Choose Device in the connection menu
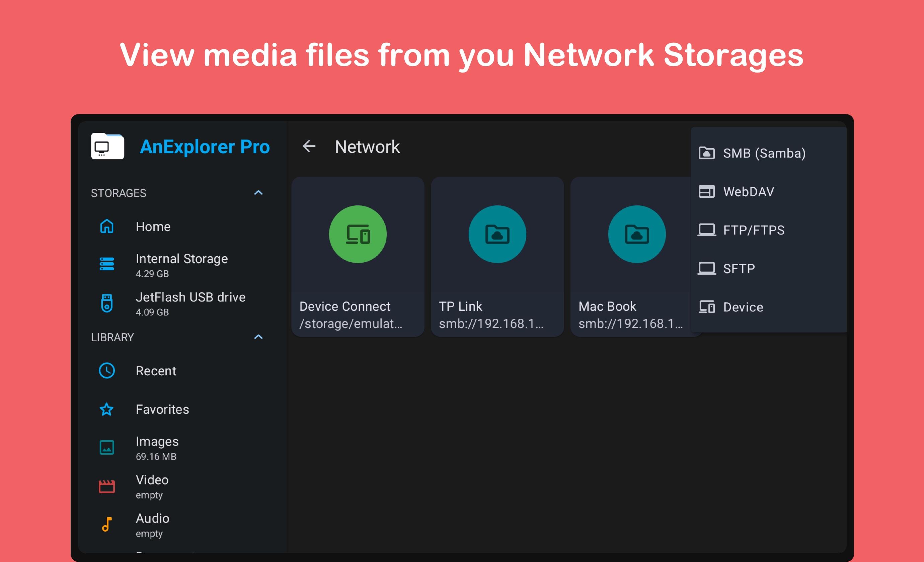924x562 pixels. [x=743, y=307]
